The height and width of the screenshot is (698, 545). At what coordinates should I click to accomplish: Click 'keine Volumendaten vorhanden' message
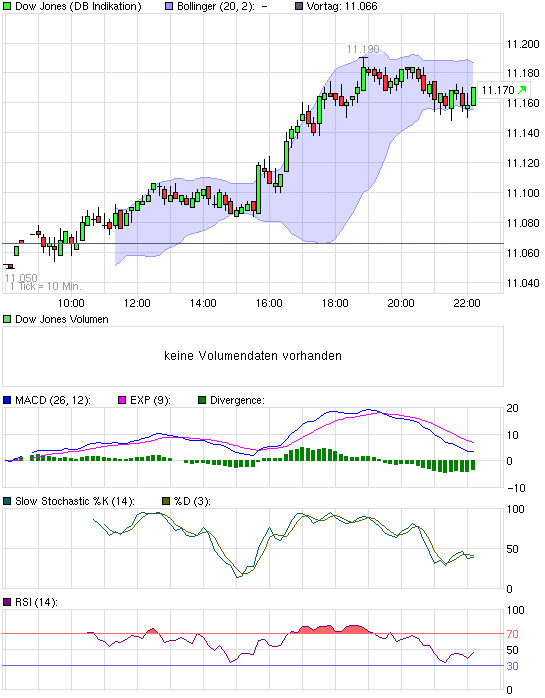tap(253, 356)
